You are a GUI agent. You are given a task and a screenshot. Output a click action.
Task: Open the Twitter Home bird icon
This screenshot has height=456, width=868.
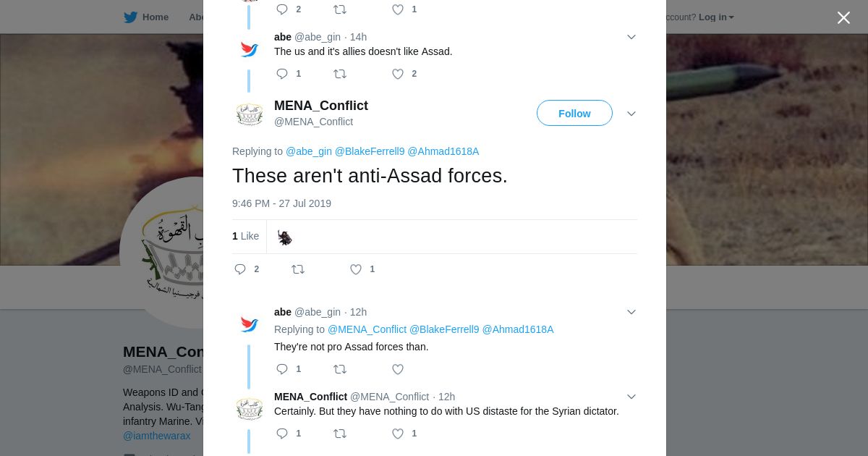130,17
